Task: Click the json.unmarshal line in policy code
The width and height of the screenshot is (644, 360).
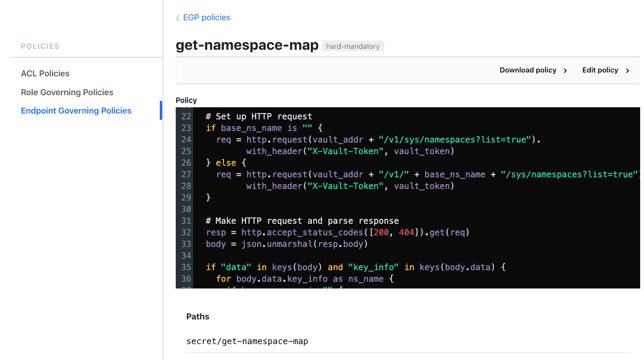Action: coord(287,244)
